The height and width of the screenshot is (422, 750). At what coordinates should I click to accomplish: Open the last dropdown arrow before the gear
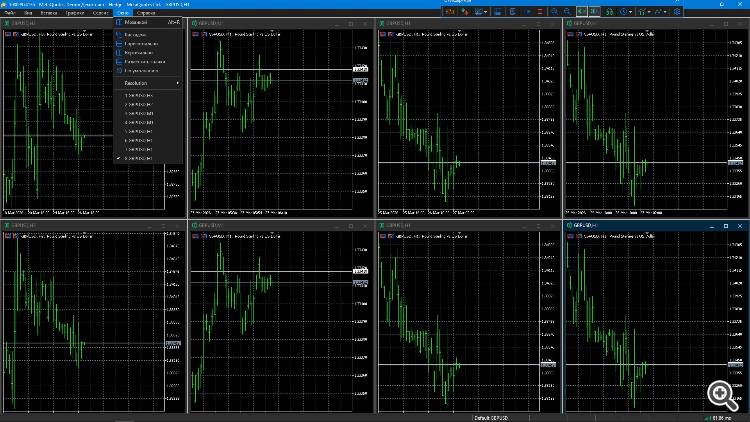[665, 12]
